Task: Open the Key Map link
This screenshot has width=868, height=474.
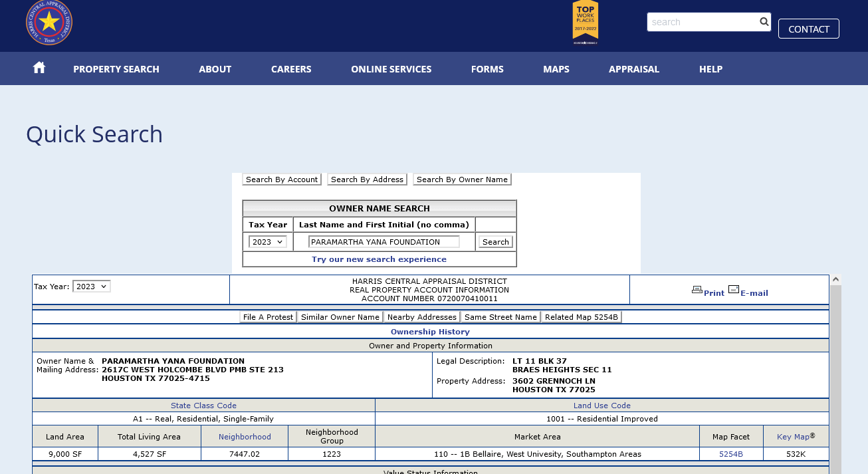Action: [x=793, y=437]
